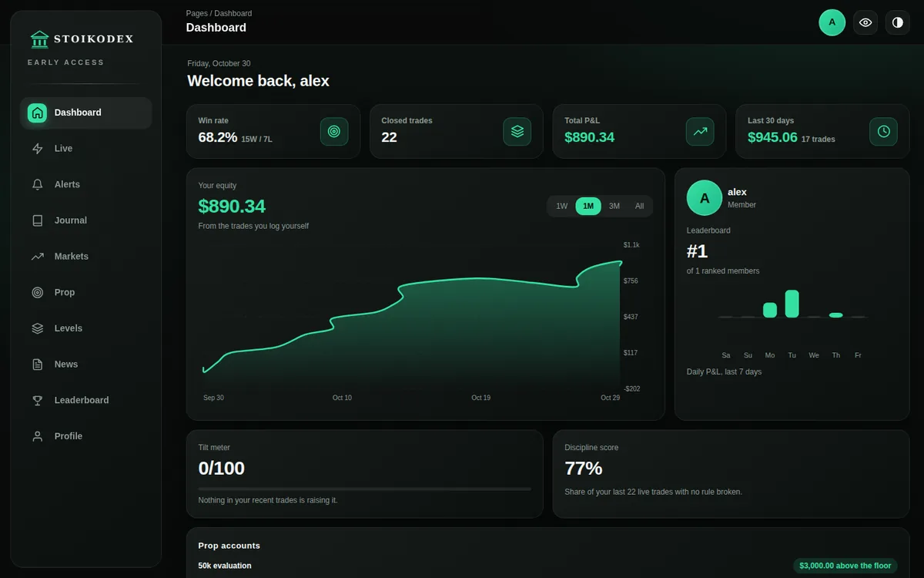Screen dimensions: 924x578
Task: Go to the Levels page label
Action: (69, 328)
